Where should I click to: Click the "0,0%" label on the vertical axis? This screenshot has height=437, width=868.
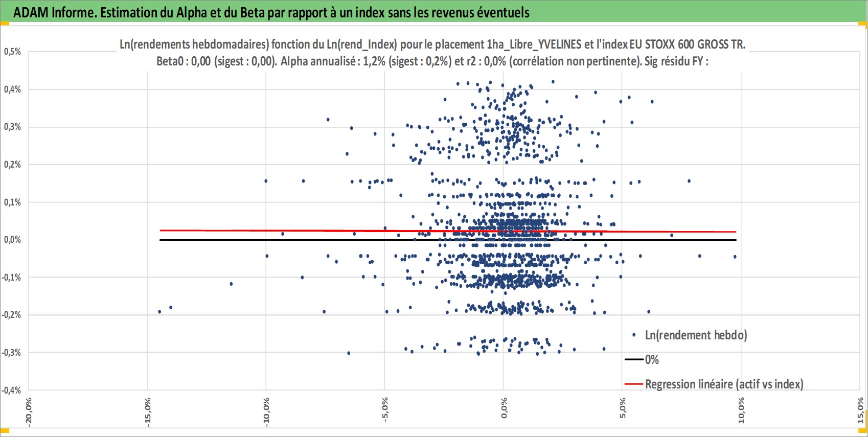tap(13, 240)
